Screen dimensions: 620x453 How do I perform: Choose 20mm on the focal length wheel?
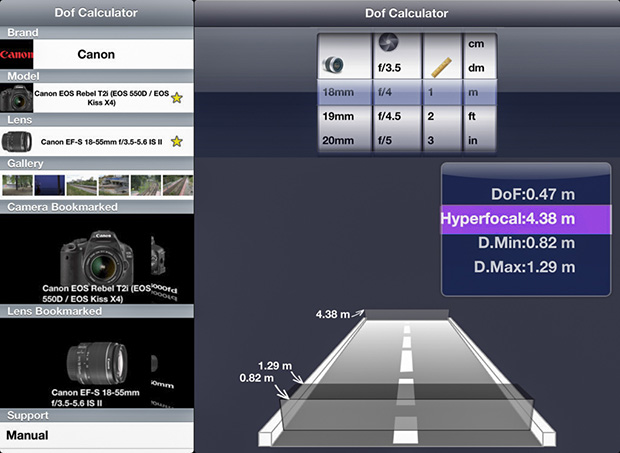(x=338, y=140)
